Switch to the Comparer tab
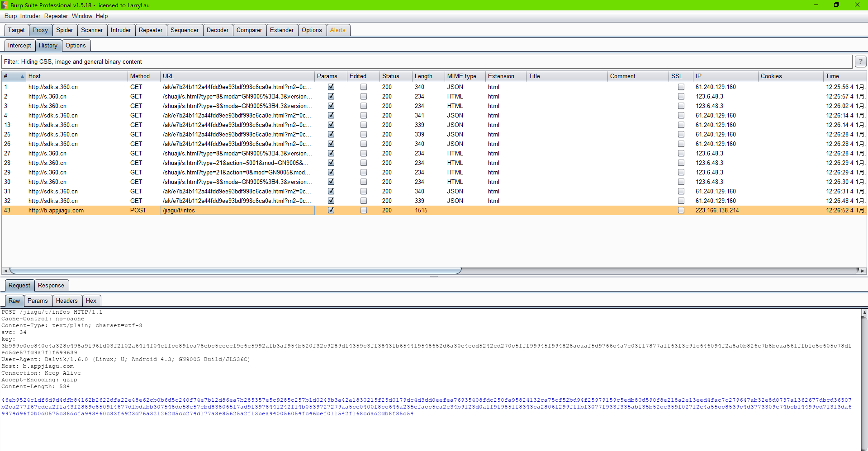This screenshot has width=868, height=451. (x=249, y=30)
